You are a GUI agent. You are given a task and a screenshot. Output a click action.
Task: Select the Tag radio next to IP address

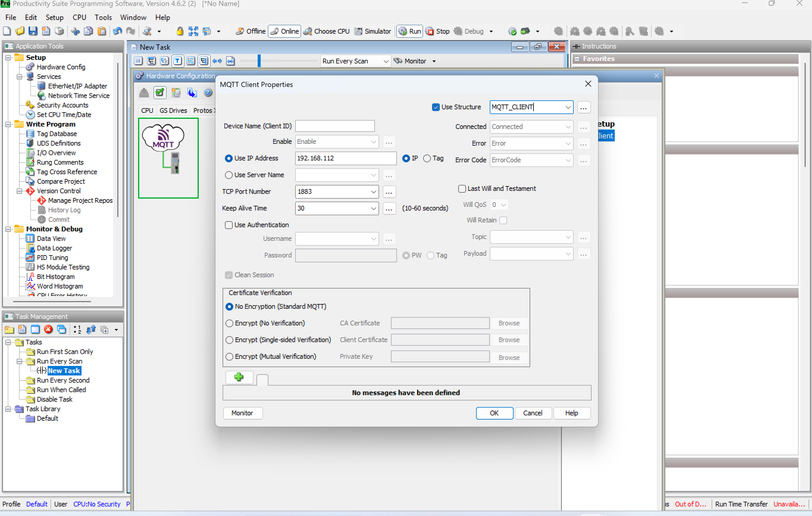(427, 158)
